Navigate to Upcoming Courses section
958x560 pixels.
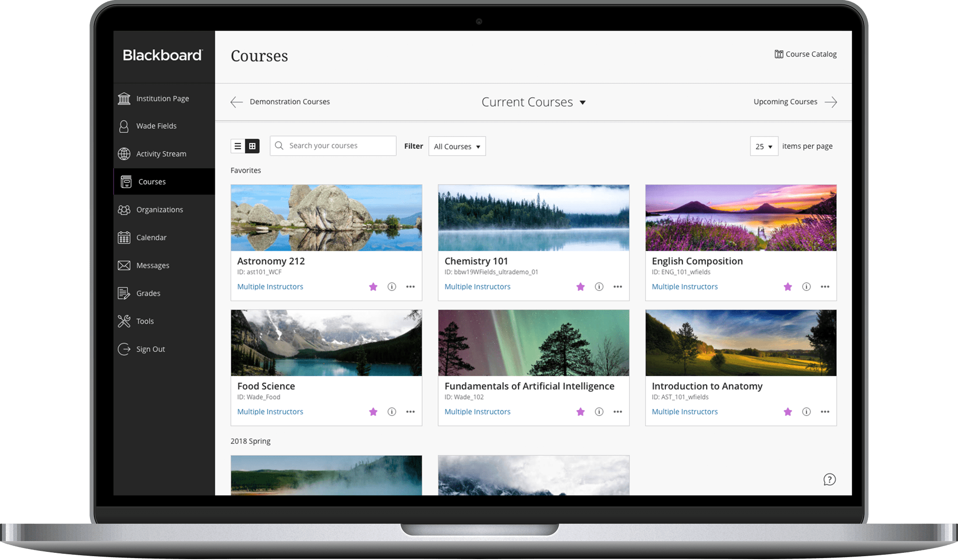[x=794, y=101]
